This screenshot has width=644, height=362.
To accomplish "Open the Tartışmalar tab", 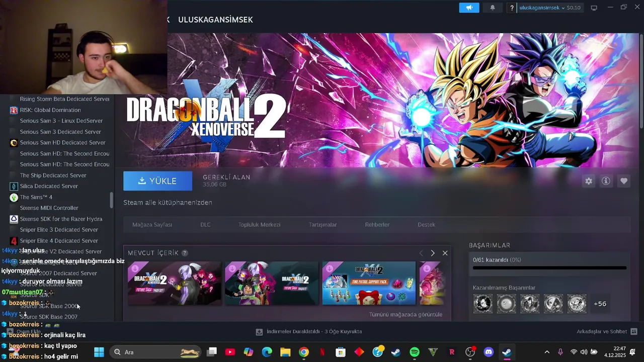I will pyautogui.click(x=323, y=225).
